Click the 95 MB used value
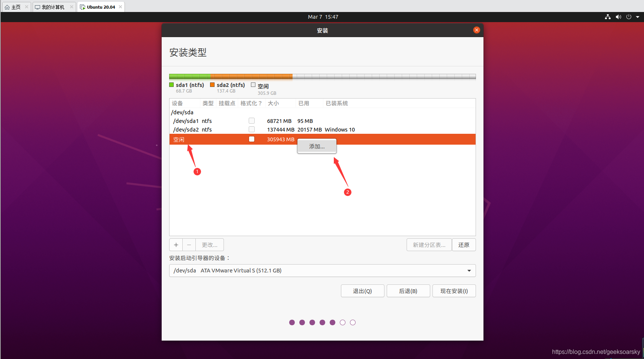 [x=305, y=121]
